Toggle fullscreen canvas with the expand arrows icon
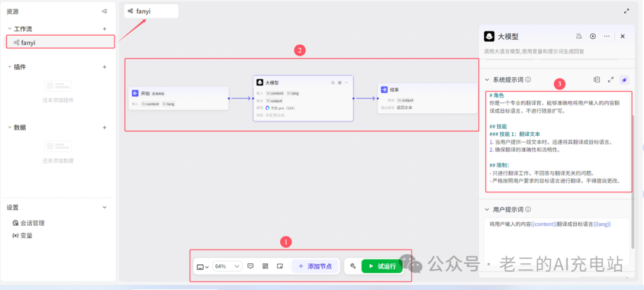This screenshot has height=290, width=644. (x=626, y=11)
